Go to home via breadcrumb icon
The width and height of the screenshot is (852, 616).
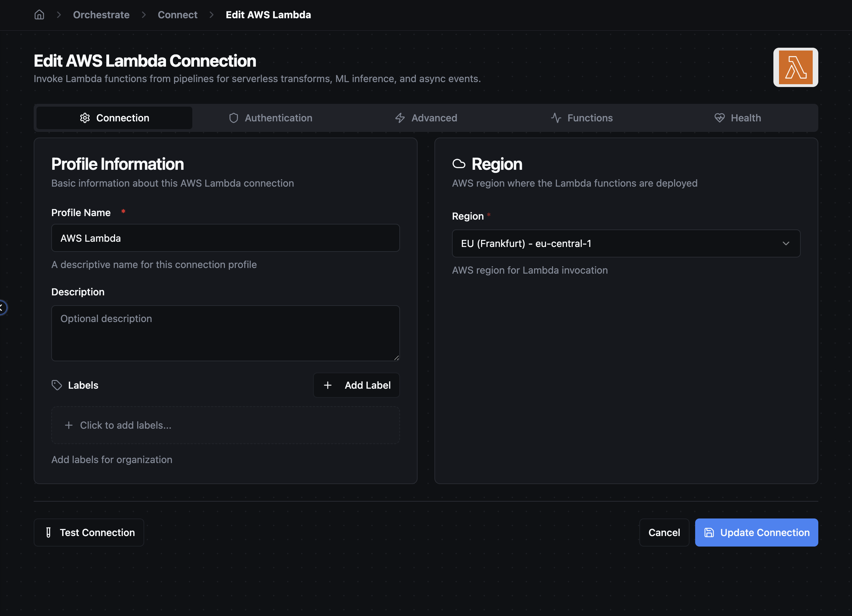click(x=39, y=15)
